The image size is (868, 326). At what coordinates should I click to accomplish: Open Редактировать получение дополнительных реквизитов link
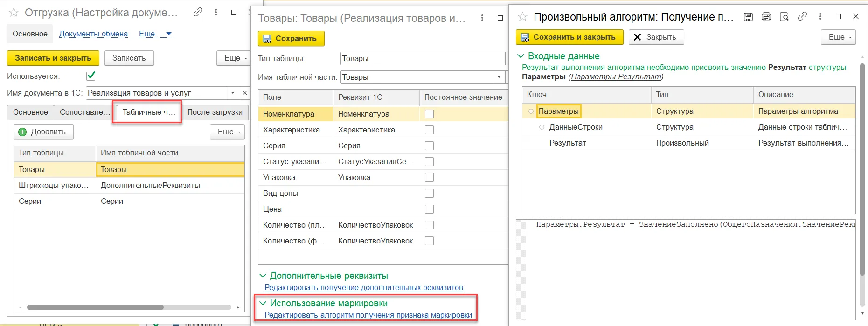point(364,288)
